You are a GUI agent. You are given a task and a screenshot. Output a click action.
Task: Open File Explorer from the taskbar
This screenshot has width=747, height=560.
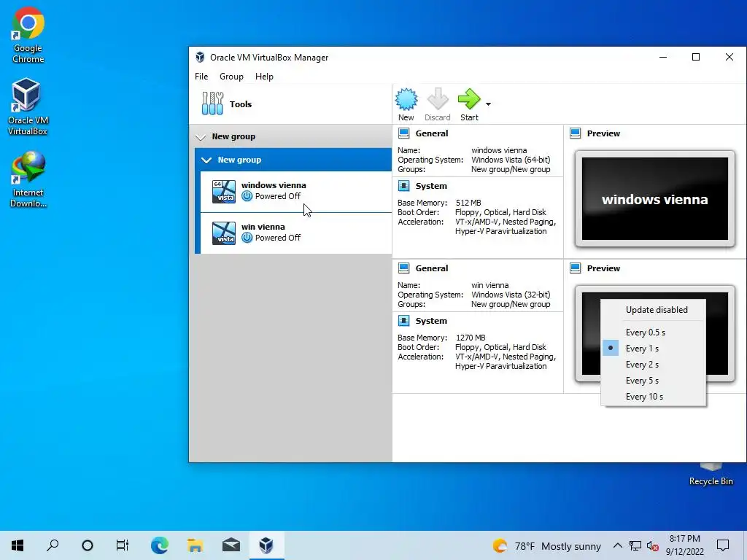pyautogui.click(x=196, y=545)
